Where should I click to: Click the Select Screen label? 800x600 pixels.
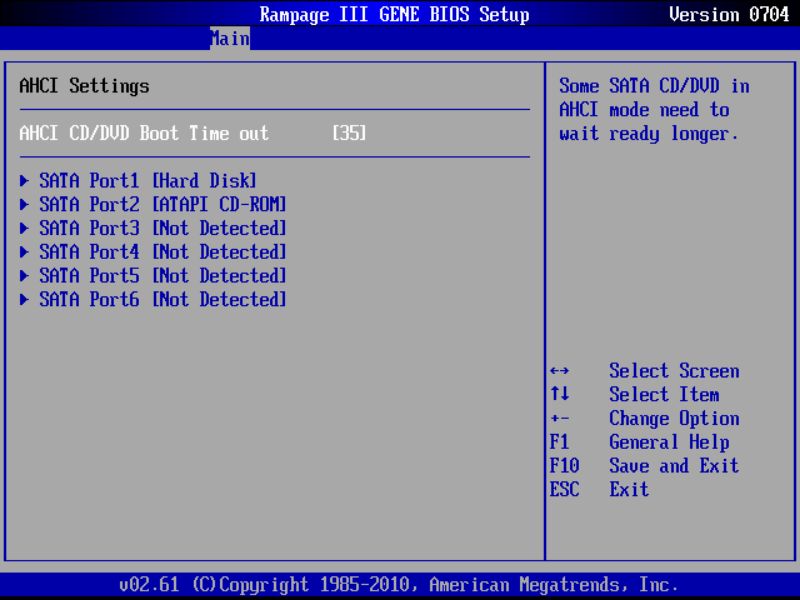(674, 371)
